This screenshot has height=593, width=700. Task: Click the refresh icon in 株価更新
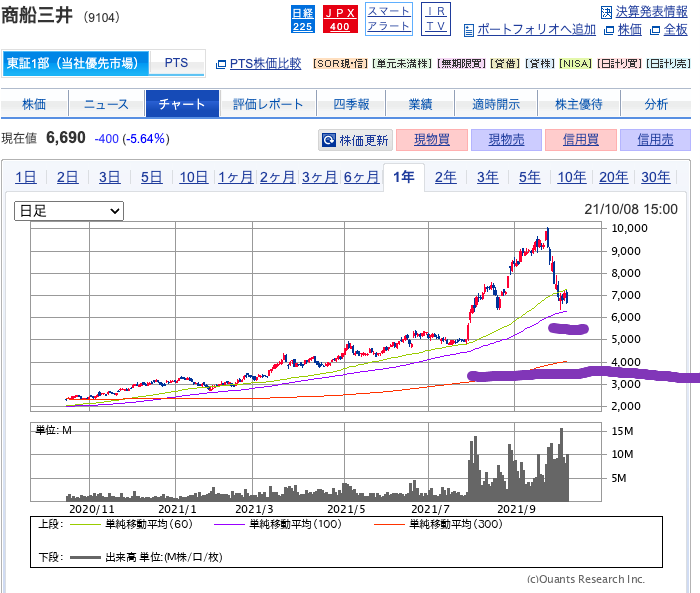[x=329, y=140]
